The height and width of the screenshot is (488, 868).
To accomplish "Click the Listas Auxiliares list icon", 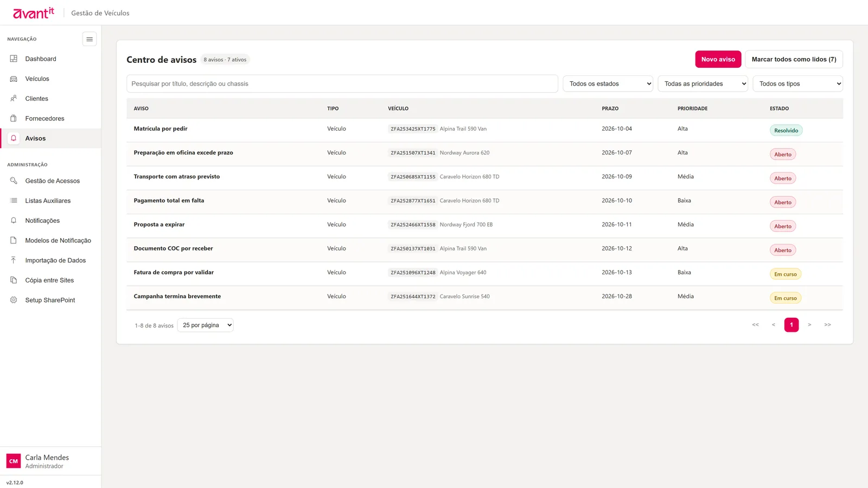I will pos(14,201).
